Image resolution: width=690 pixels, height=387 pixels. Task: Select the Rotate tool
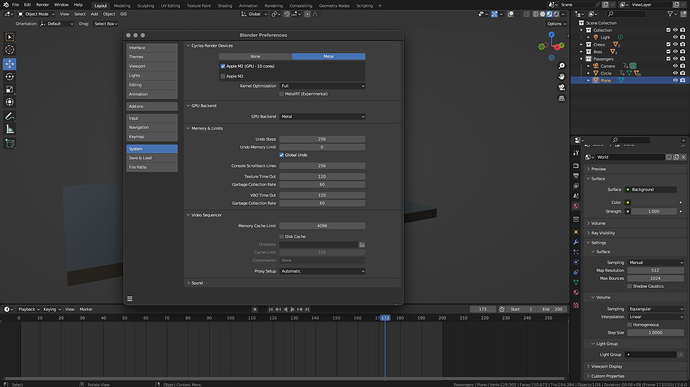tap(10, 77)
